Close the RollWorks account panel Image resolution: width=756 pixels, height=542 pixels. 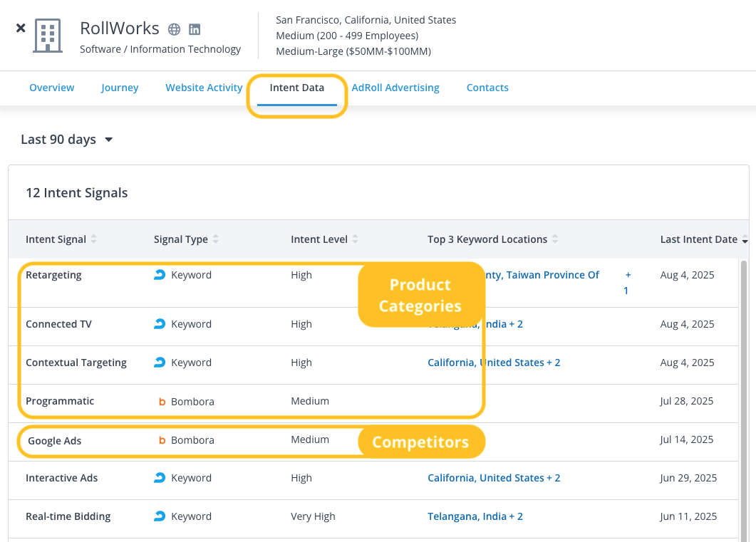(x=21, y=28)
